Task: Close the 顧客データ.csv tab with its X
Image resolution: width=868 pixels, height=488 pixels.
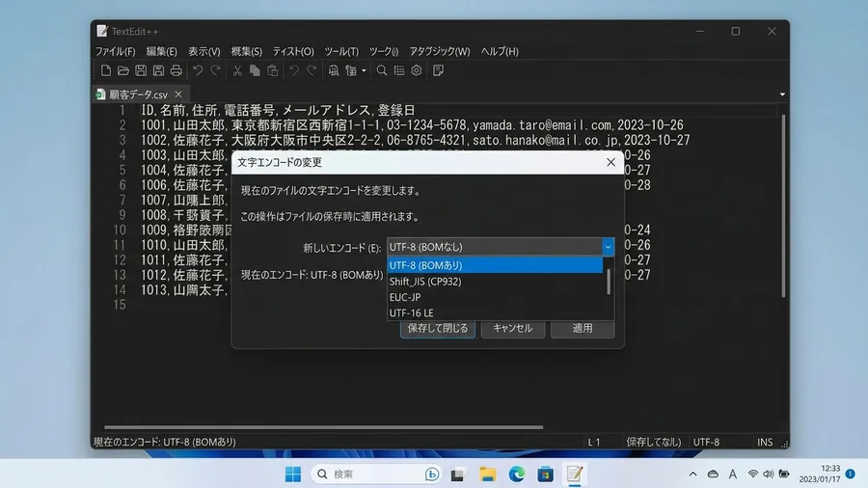Action: tap(178, 95)
